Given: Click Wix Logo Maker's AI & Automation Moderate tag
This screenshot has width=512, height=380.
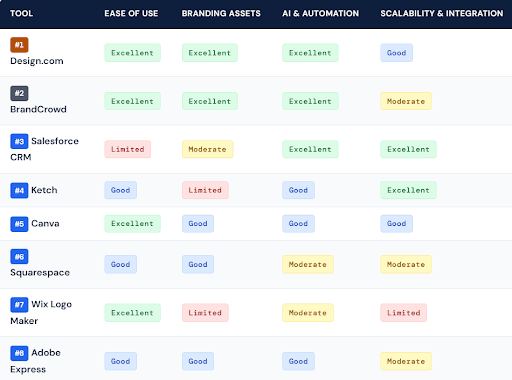Looking at the screenshot, I should pyautogui.click(x=308, y=313).
